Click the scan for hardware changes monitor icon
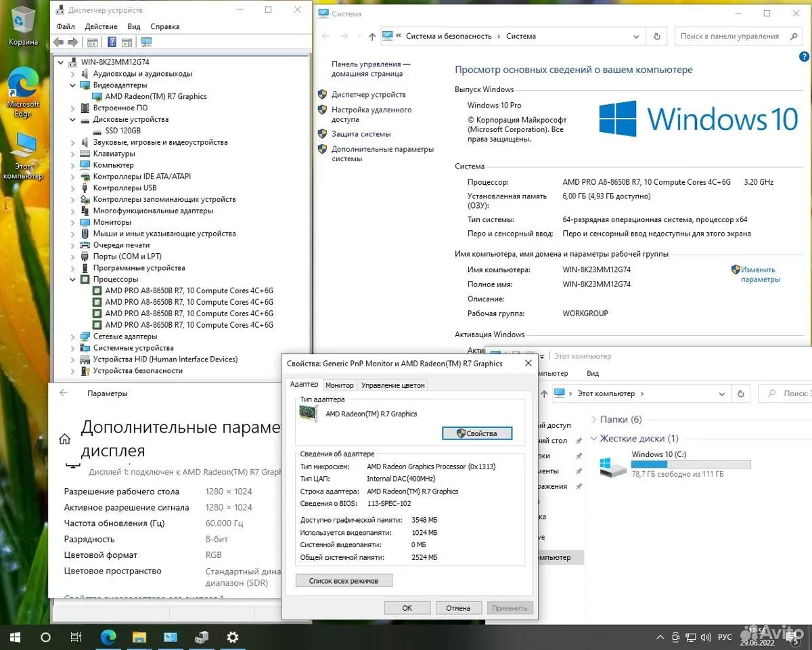 tap(146, 42)
